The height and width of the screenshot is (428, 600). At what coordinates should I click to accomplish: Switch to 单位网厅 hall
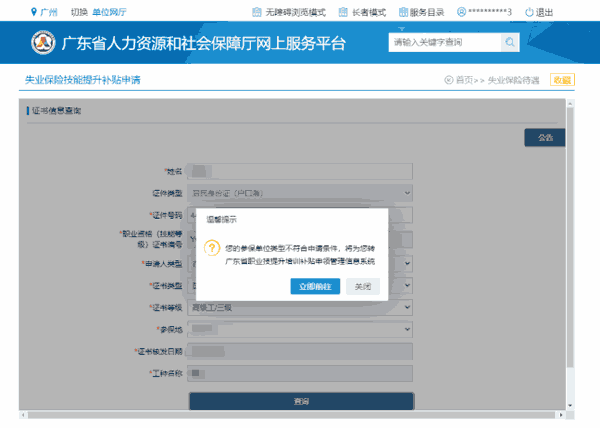tap(109, 13)
